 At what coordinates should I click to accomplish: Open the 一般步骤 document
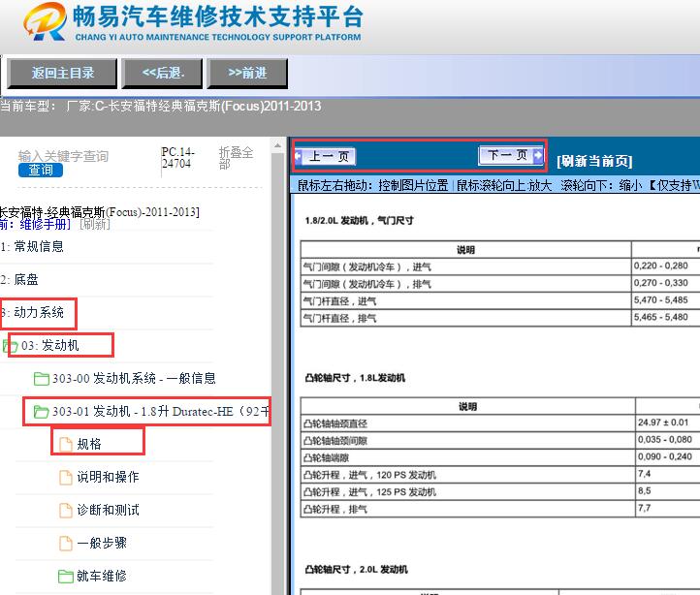tap(102, 544)
